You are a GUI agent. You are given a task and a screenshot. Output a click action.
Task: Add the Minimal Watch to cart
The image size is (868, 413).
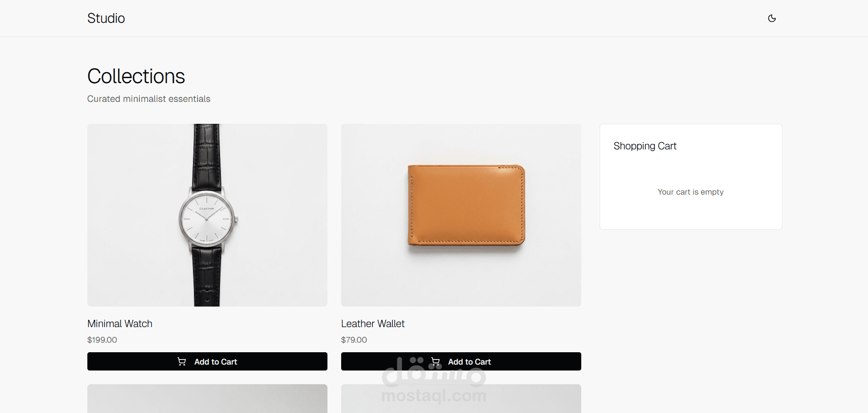pyautogui.click(x=207, y=361)
